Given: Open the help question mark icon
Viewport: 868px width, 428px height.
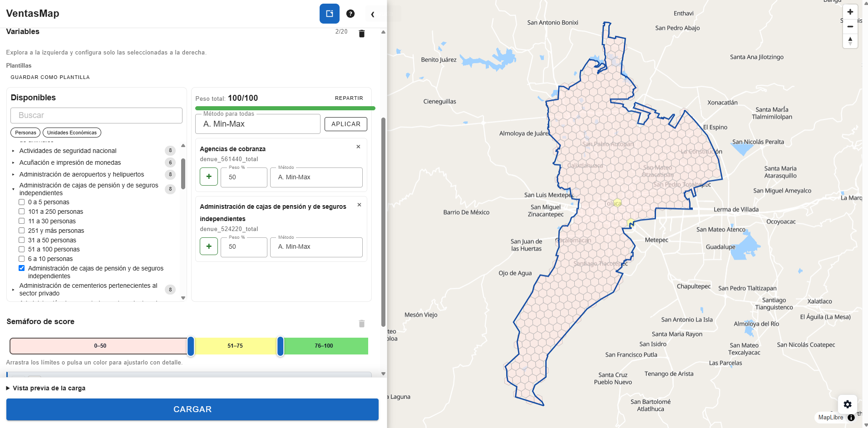Looking at the screenshot, I should pyautogui.click(x=350, y=14).
